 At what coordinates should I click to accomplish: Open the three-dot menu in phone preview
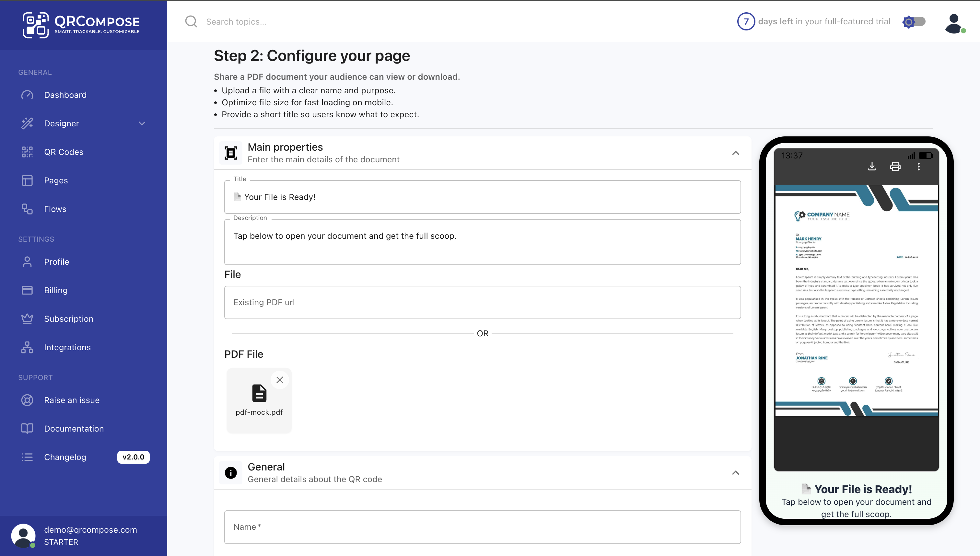(x=919, y=166)
